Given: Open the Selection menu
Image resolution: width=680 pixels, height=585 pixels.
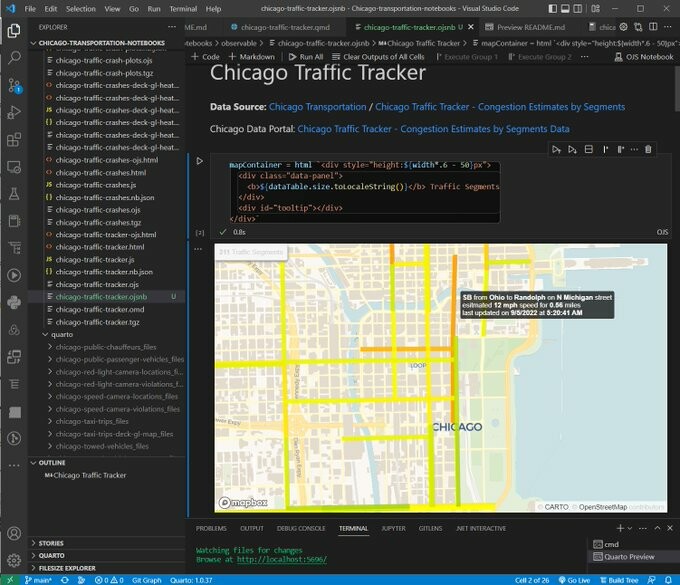Looking at the screenshot, I should (81, 9).
